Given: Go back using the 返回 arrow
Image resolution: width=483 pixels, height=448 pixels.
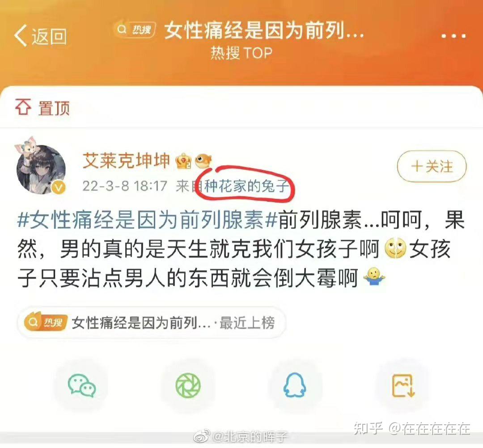Looking at the screenshot, I should [40, 36].
